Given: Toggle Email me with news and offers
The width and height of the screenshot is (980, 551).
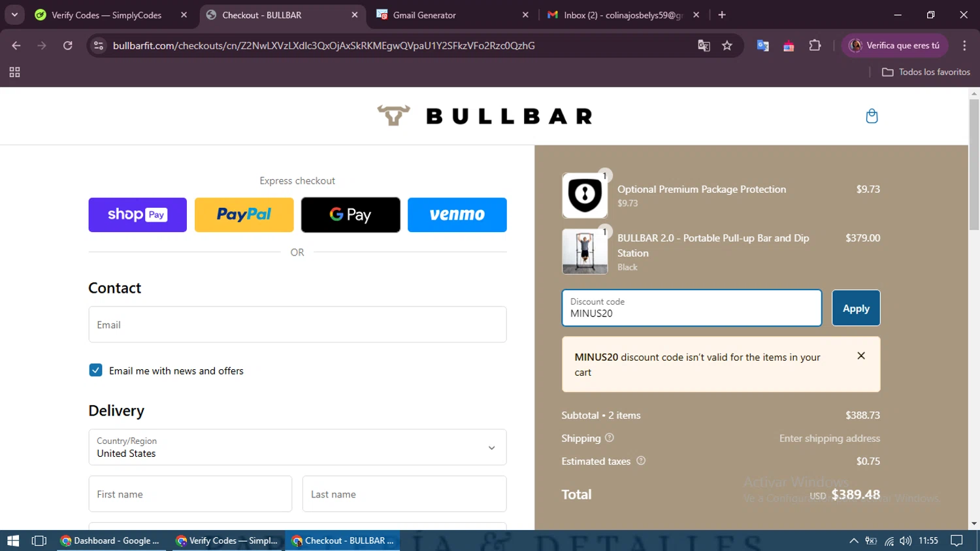Looking at the screenshot, I should click(x=95, y=370).
